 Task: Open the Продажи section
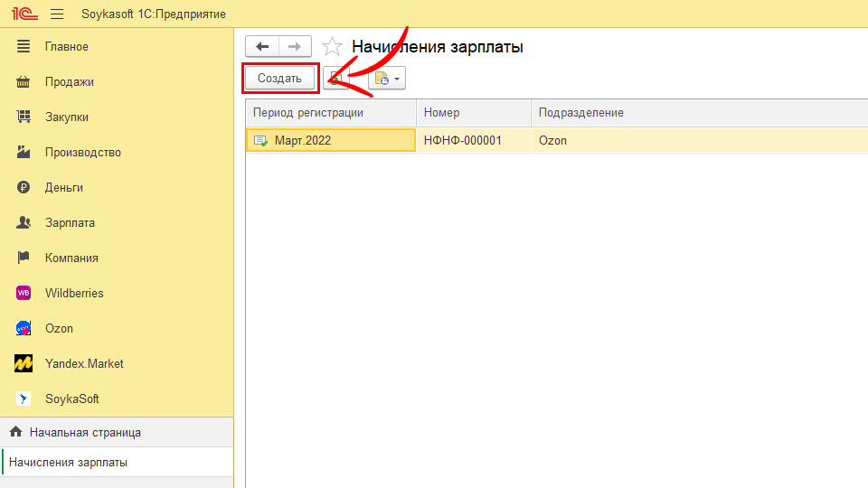coord(70,82)
